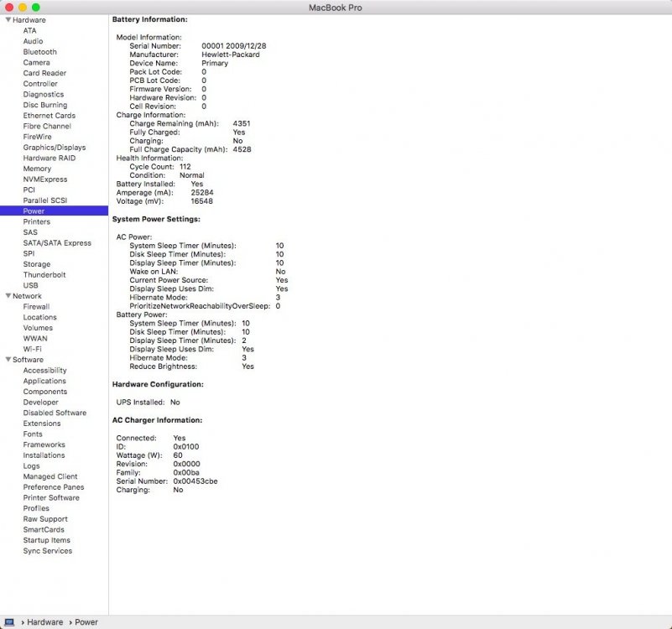Select SPI in the sidebar
672x629 pixels.
tap(29, 253)
